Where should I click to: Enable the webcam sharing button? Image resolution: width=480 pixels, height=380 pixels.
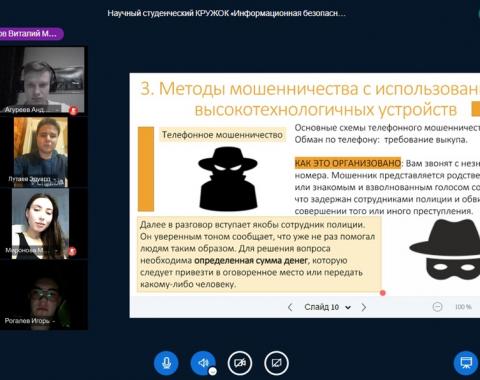(240, 363)
